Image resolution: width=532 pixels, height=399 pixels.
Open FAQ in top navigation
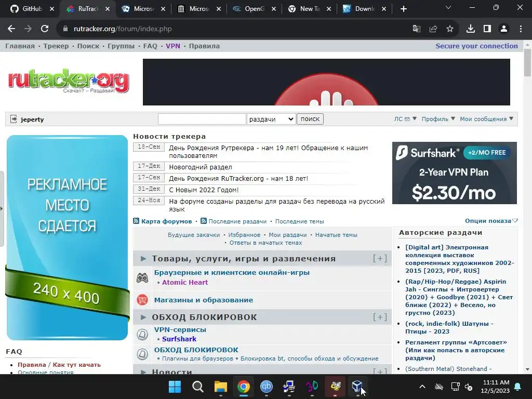[x=150, y=46]
